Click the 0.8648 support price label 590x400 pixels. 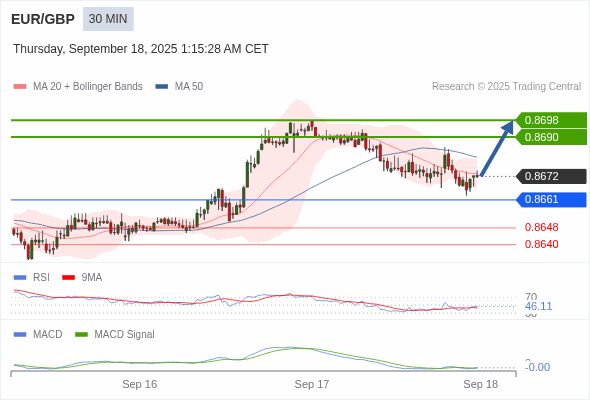tap(541, 227)
